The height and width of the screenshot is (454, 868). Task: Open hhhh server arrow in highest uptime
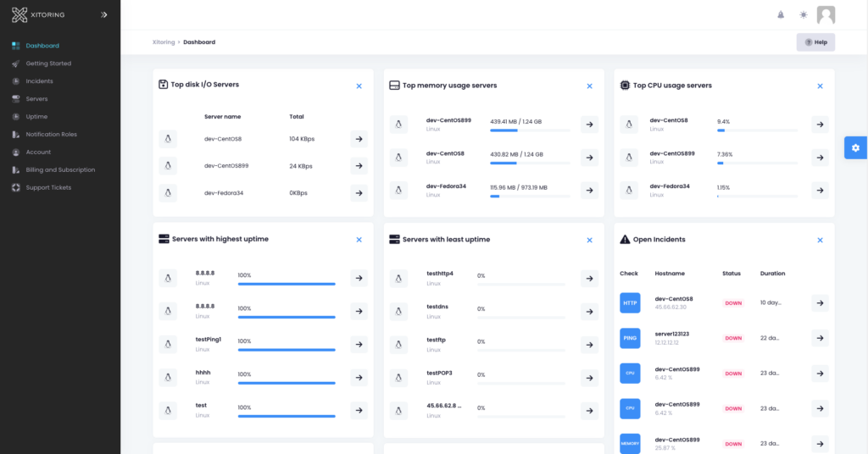point(359,378)
